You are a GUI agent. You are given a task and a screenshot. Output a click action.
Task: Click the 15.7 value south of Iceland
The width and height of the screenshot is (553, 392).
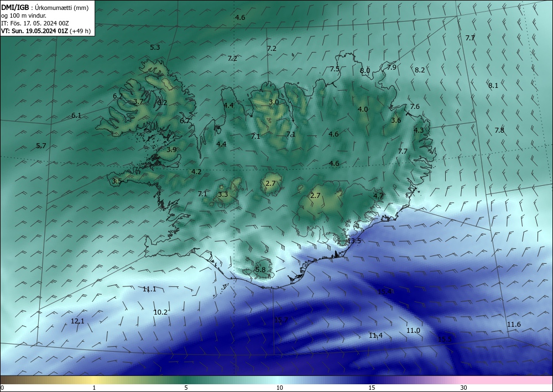[281, 320]
